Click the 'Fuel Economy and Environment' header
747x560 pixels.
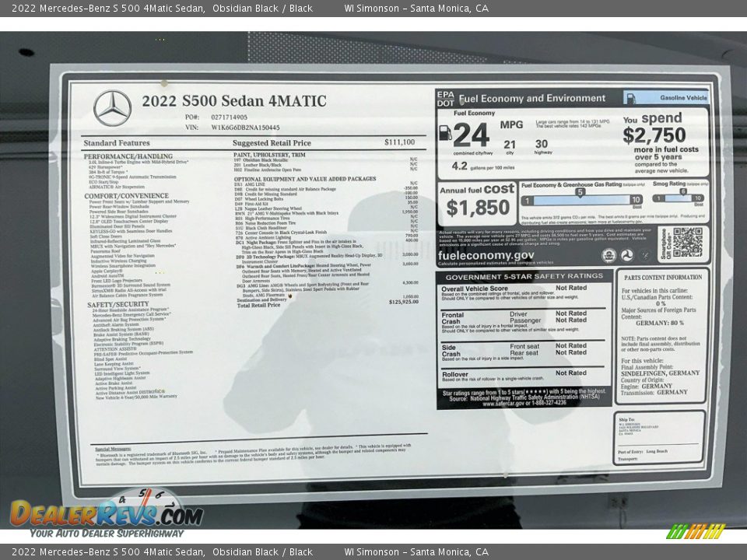point(531,99)
